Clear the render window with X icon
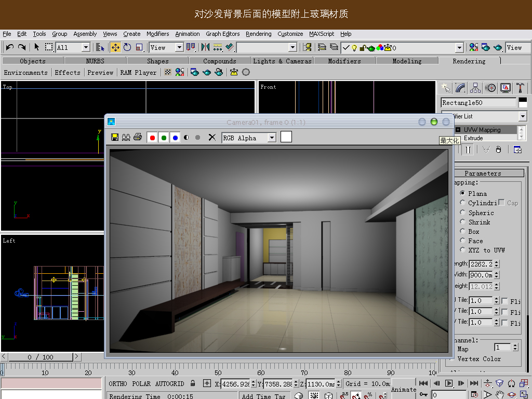Image resolution: width=532 pixels, height=399 pixels. [x=212, y=137]
